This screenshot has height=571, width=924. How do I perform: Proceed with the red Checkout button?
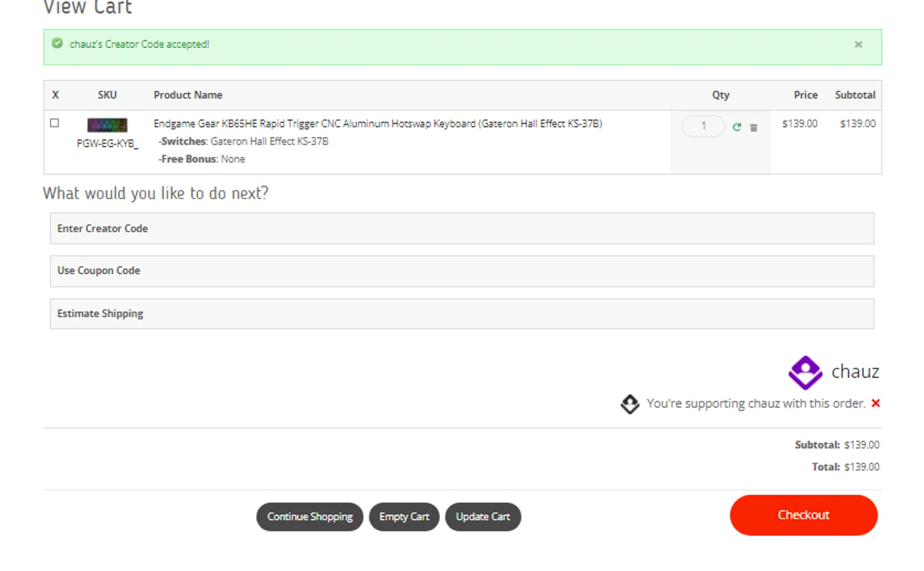(803, 515)
